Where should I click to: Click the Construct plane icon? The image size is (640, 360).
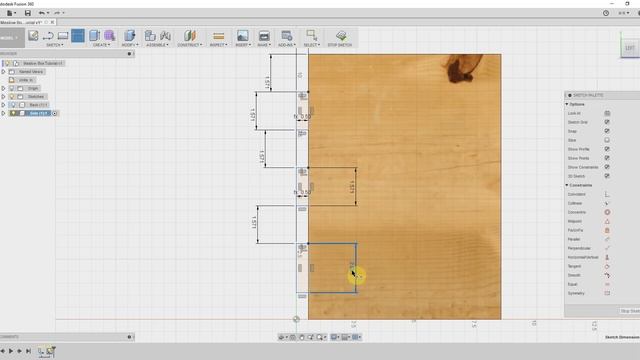[189, 36]
